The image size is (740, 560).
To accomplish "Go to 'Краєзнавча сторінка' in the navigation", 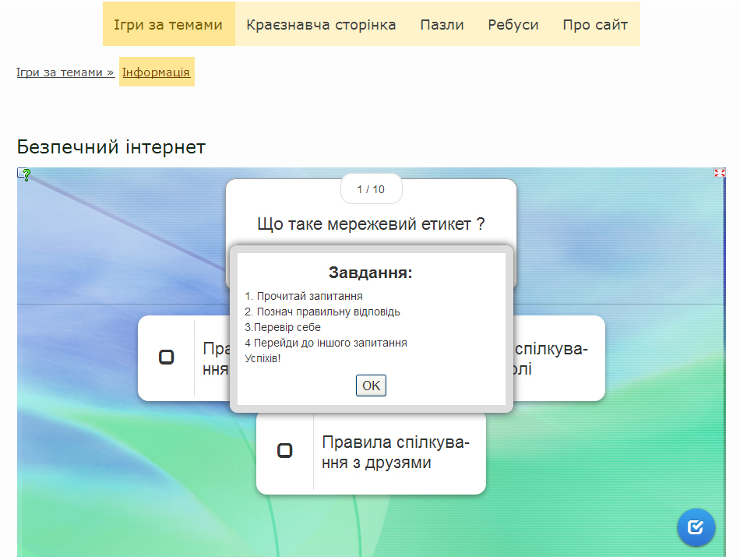I will [321, 25].
